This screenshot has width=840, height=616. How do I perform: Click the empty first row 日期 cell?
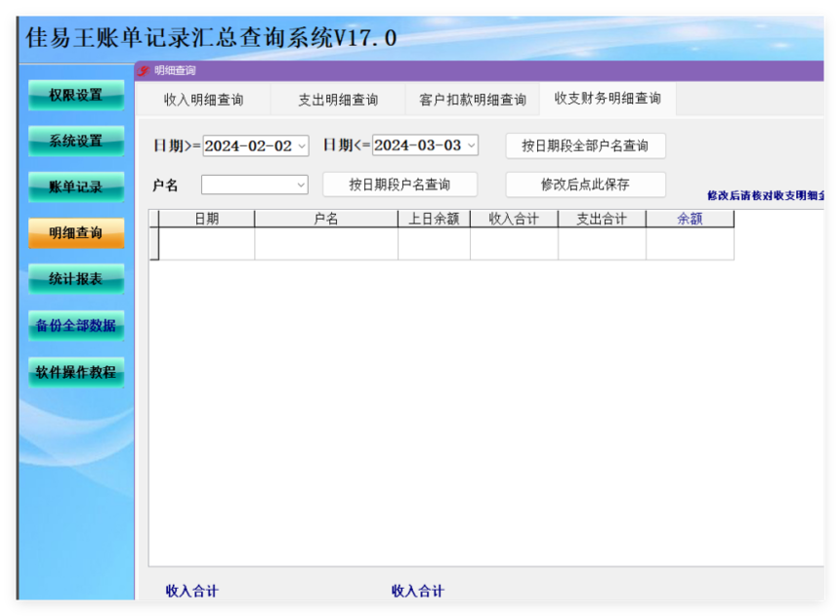tap(207, 244)
